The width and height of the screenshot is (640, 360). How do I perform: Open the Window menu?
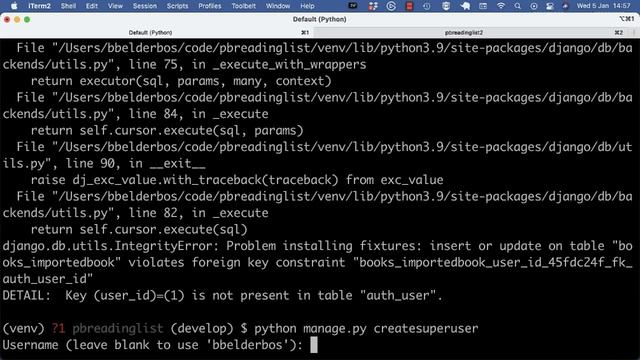pos(278,6)
